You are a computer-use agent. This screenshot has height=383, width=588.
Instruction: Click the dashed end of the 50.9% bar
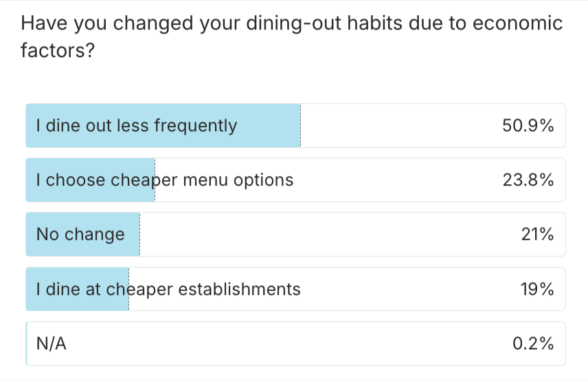(x=300, y=126)
